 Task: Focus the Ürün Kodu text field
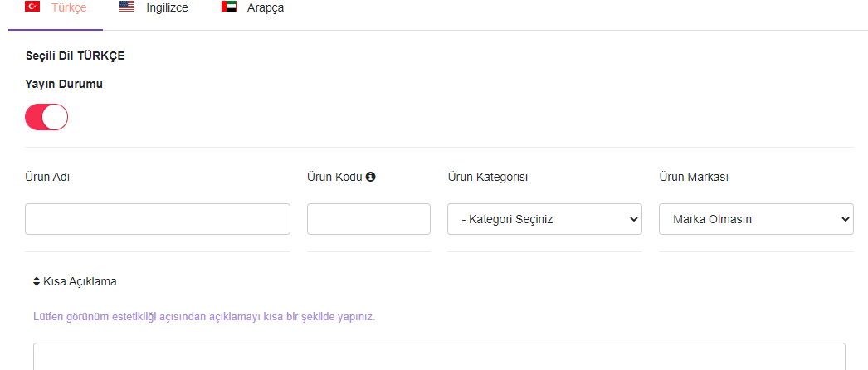368,219
